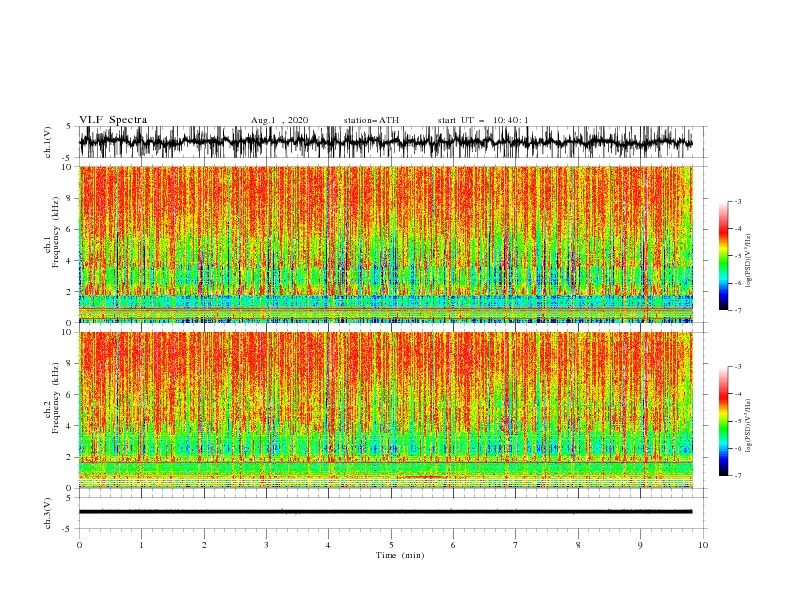Click time axis tick label "8"

578,545
